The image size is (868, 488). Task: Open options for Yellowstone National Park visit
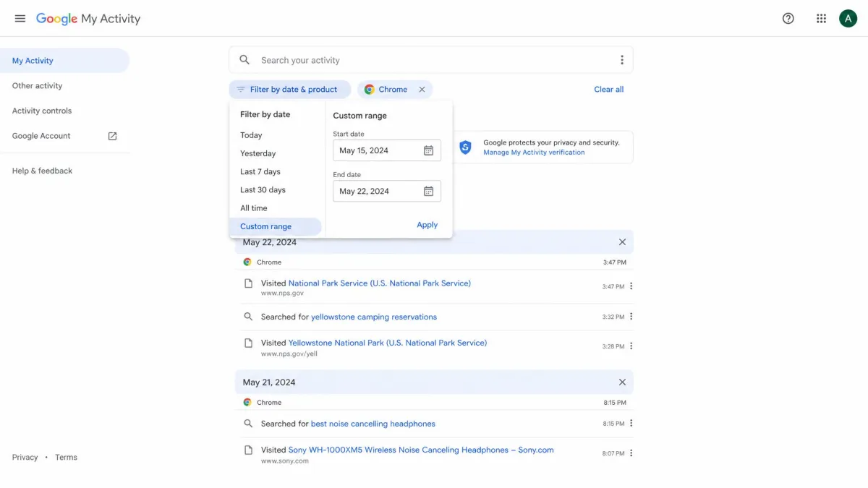[x=631, y=346]
